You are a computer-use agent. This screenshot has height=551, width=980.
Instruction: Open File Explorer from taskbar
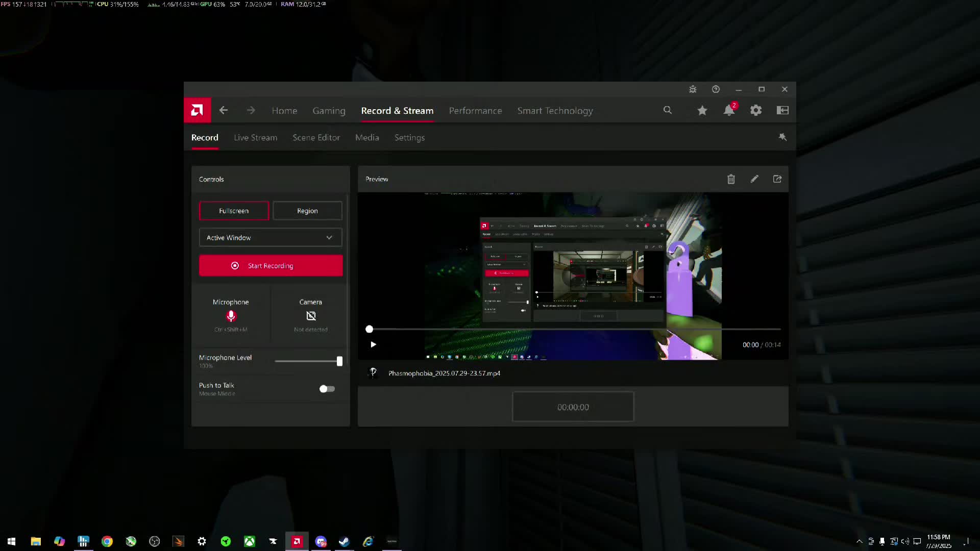[36, 541]
